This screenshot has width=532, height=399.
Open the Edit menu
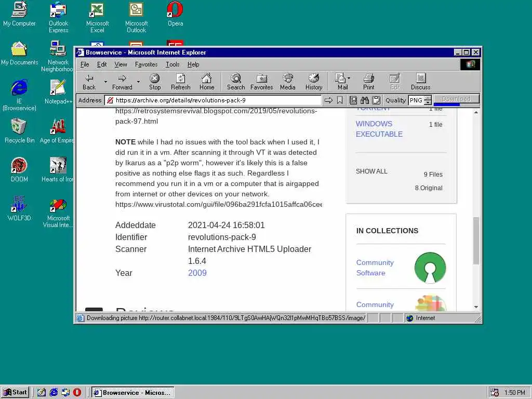pyautogui.click(x=102, y=64)
